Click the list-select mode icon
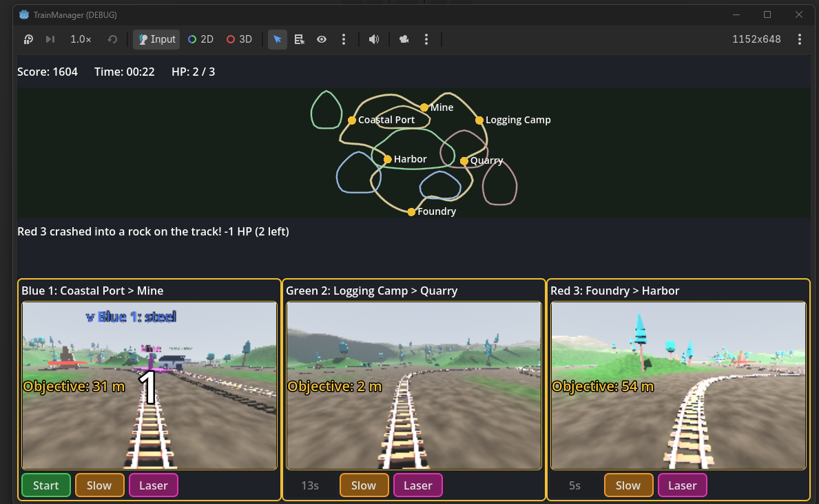Image resolution: width=819 pixels, height=504 pixels. point(300,39)
